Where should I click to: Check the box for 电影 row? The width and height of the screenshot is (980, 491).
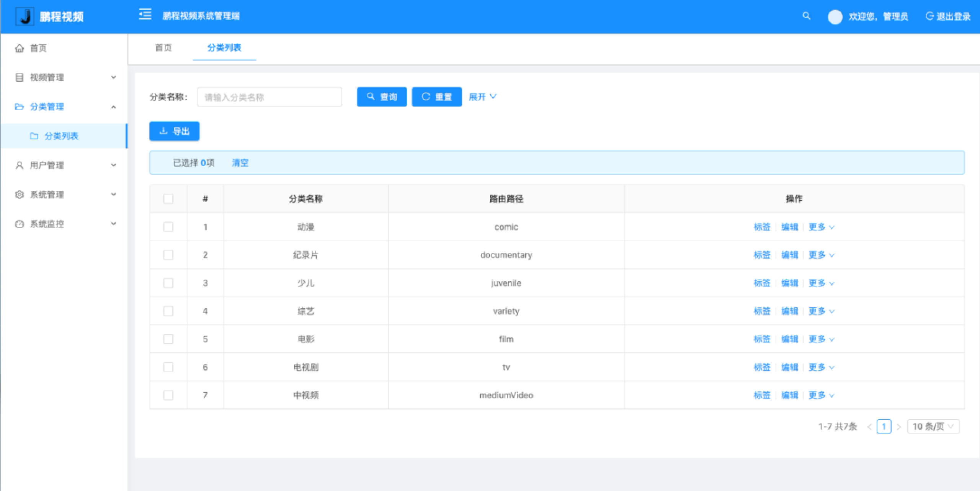pyautogui.click(x=168, y=339)
